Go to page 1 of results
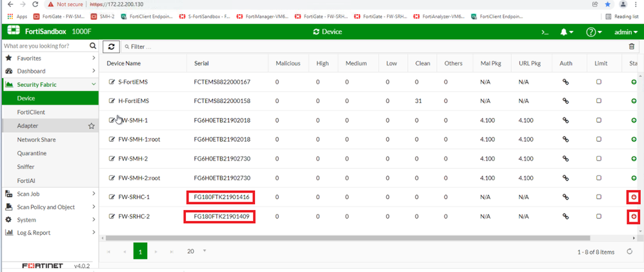This screenshot has height=272, width=644. point(140,251)
